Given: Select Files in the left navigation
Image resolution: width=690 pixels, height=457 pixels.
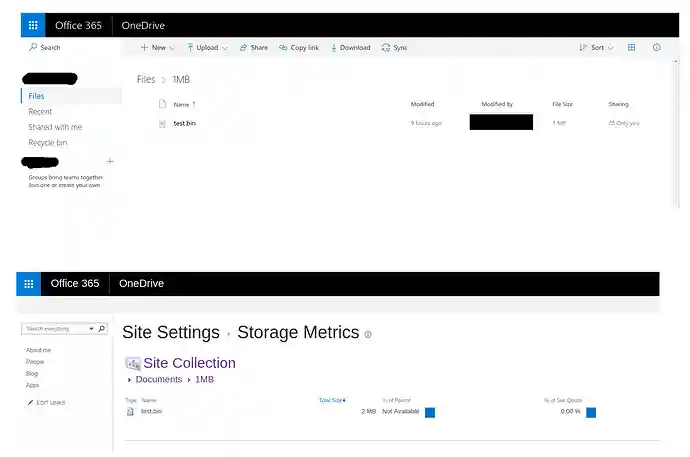Looking at the screenshot, I should (x=71, y=96).
